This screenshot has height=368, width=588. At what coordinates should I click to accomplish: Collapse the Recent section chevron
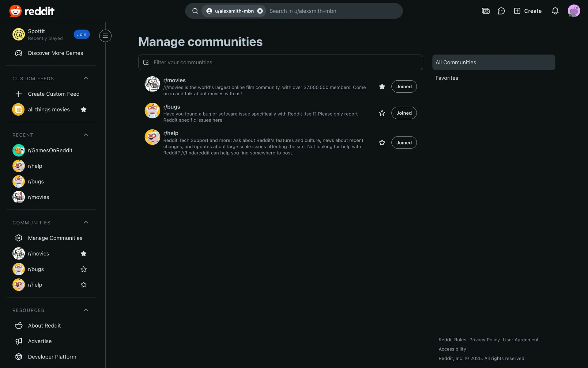86,135
